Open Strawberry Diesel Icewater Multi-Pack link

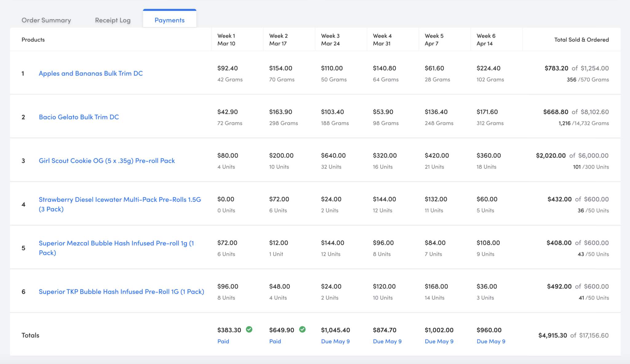120,200
